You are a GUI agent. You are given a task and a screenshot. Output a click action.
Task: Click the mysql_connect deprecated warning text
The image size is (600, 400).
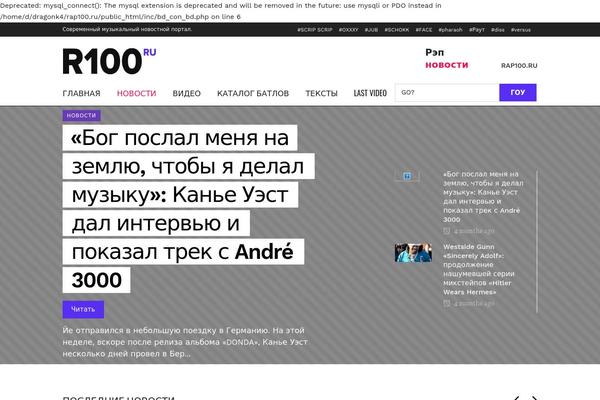pyautogui.click(x=221, y=11)
